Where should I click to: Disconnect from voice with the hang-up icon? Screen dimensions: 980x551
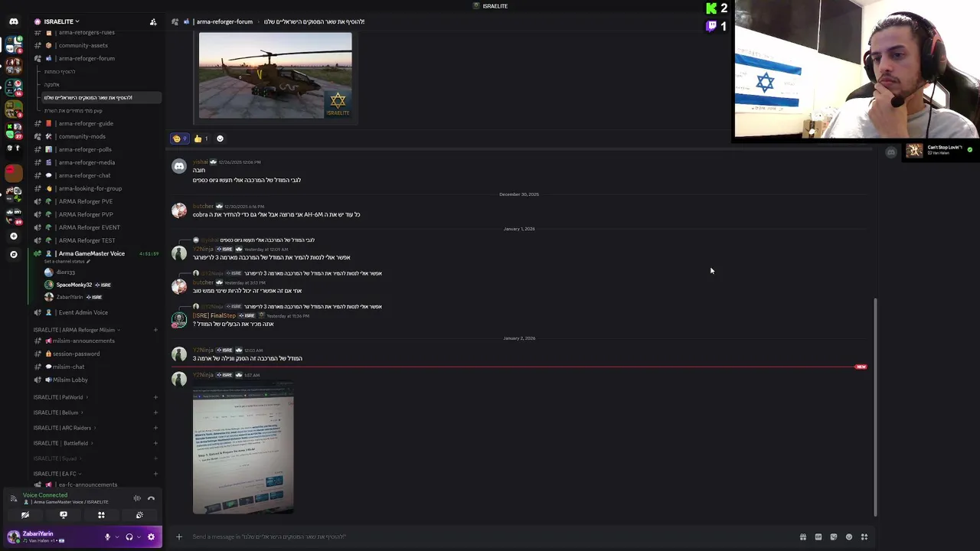coord(151,498)
